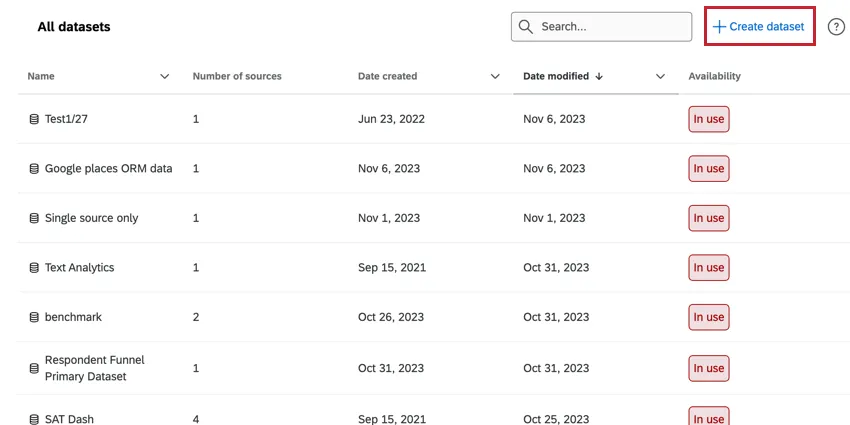Click the database icon beside Test1/27
This screenshot has width=850, height=425.
[x=34, y=119]
